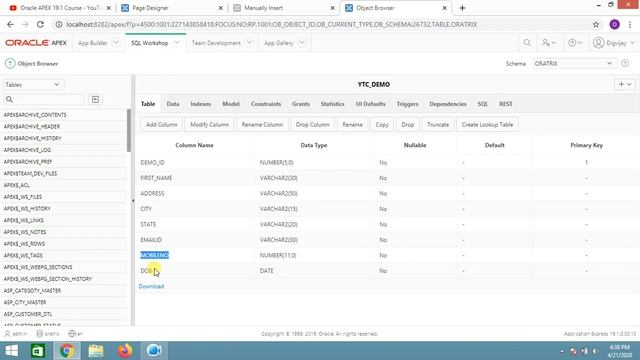
Task: Click the Download link
Action: tap(151, 286)
